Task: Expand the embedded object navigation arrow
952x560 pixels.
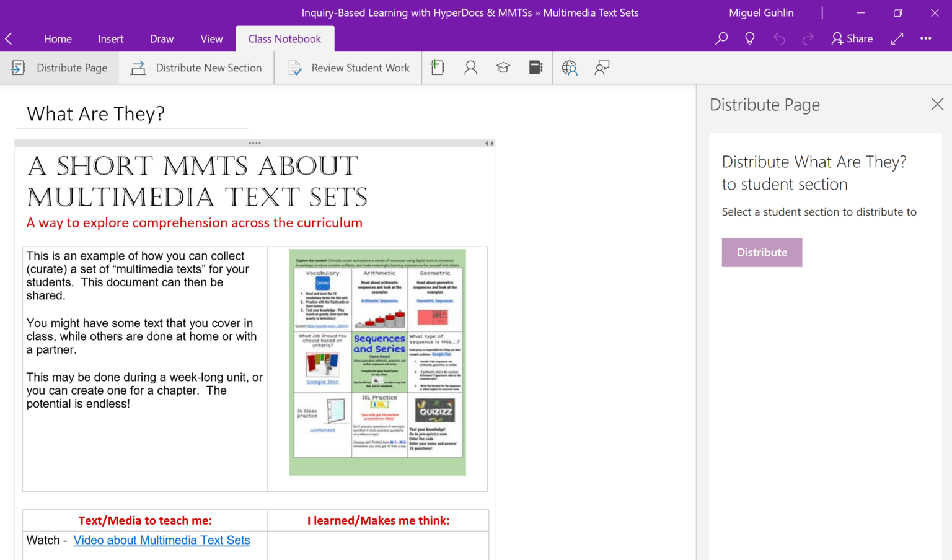Action: [x=491, y=143]
